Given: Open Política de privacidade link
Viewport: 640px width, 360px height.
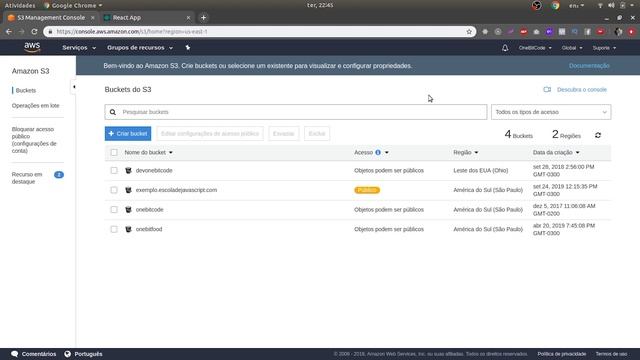Looking at the screenshot, I should coord(562,354).
